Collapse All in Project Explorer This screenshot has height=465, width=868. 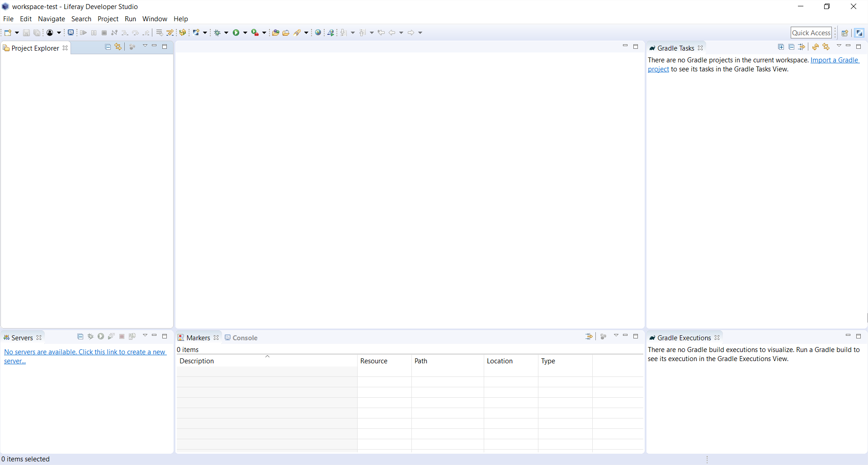(x=108, y=47)
